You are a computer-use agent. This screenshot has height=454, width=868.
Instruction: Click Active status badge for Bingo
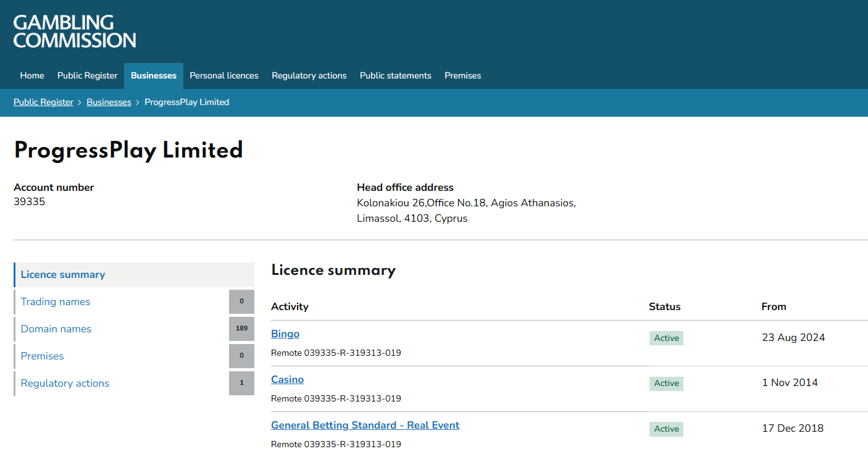(666, 338)
